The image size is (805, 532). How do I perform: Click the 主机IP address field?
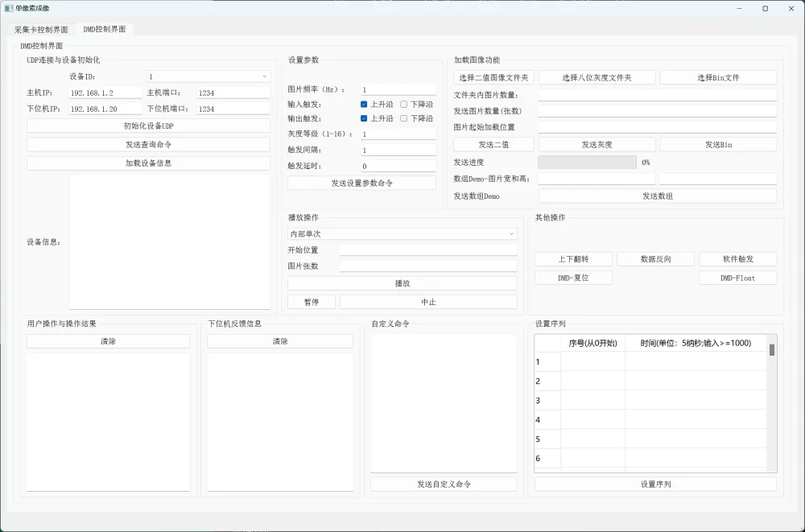pos(105,93)
